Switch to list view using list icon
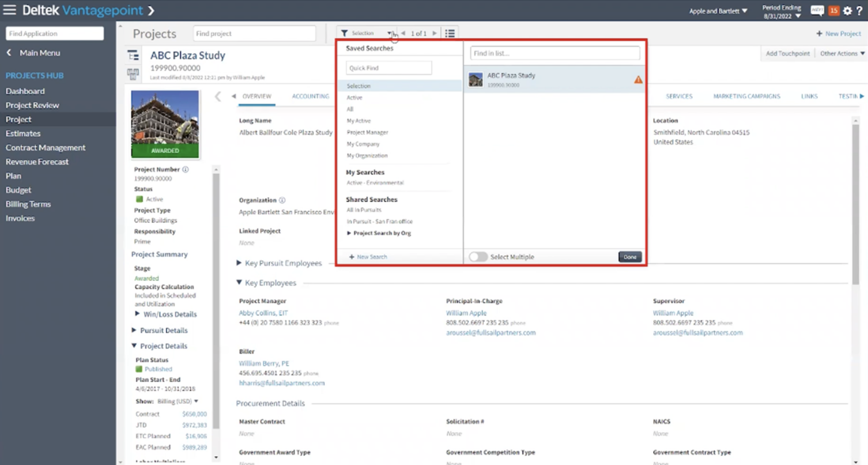 tap(450, 33)
